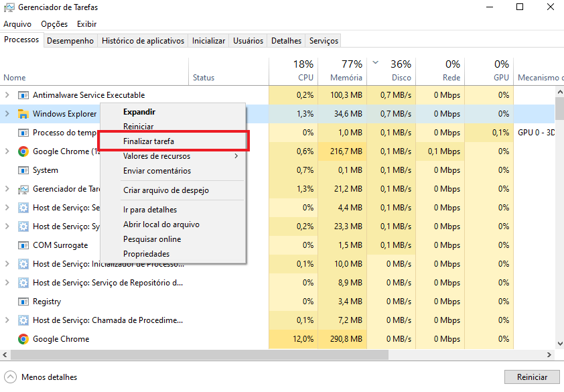Click the Menos detalhes circled arrow icon
This screenshot has height=392, width=564.
click(11, 377)
